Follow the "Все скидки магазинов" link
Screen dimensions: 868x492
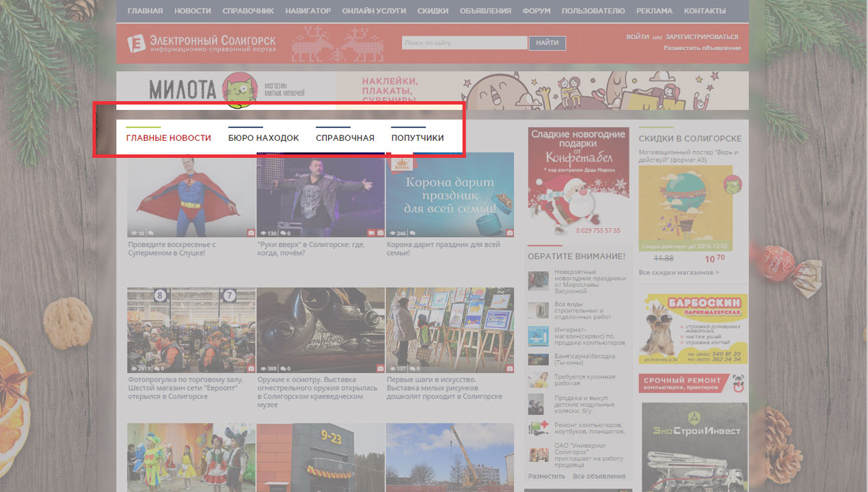tap(678, 273)
